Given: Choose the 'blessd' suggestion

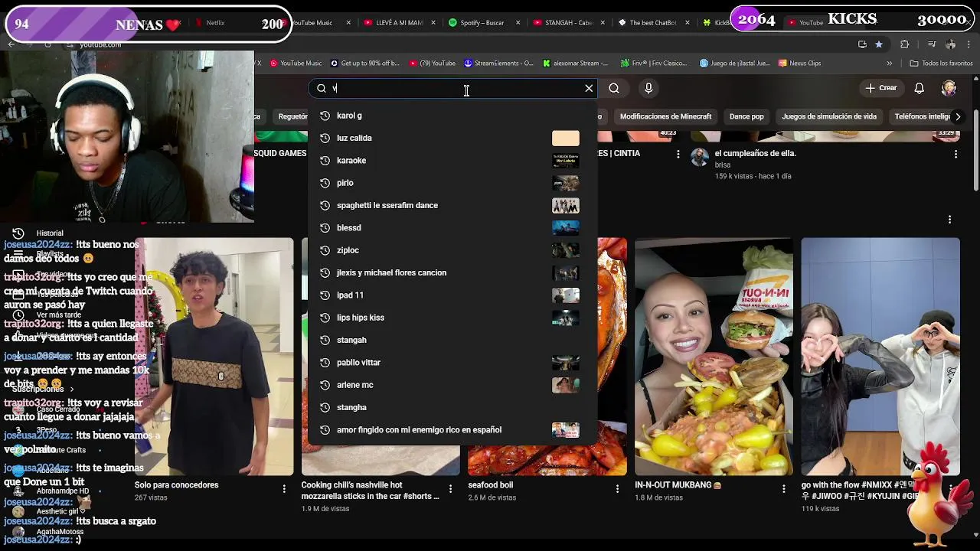Looking at the screenshot, I should (x=452, y=228).
